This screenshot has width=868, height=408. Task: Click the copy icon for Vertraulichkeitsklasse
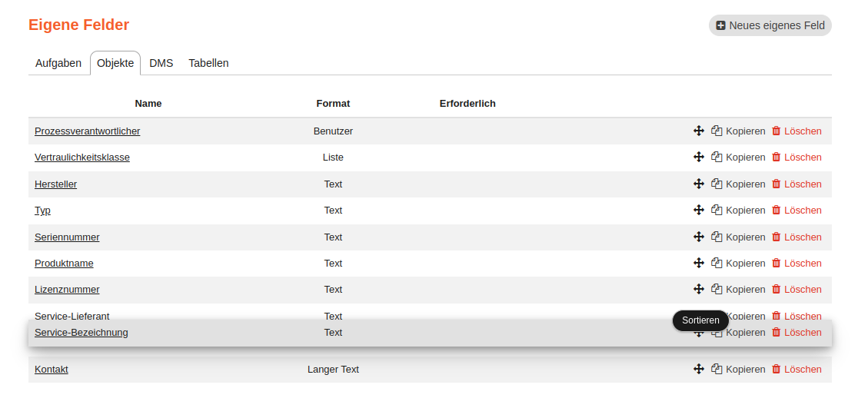(x=717, y=157)
